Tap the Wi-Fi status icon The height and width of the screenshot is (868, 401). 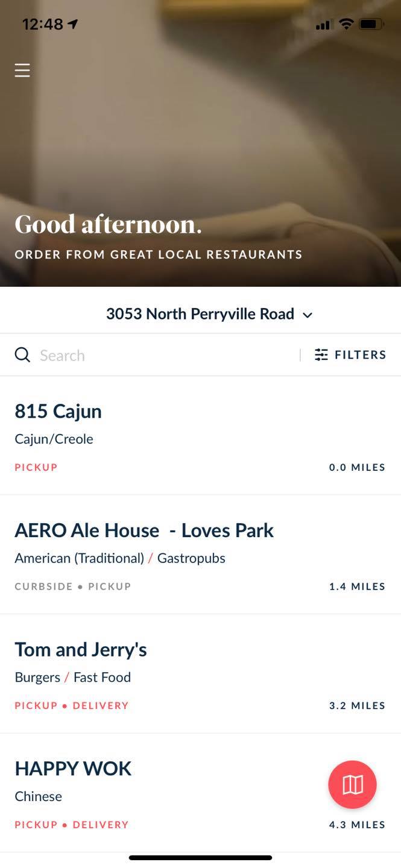coord(346,24)
